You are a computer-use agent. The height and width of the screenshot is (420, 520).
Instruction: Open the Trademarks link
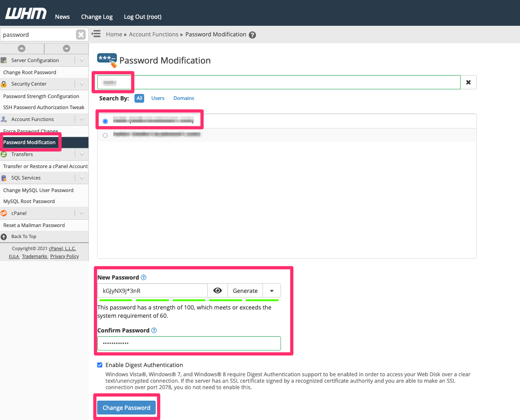pyautogui.click(x=35, y=256)
